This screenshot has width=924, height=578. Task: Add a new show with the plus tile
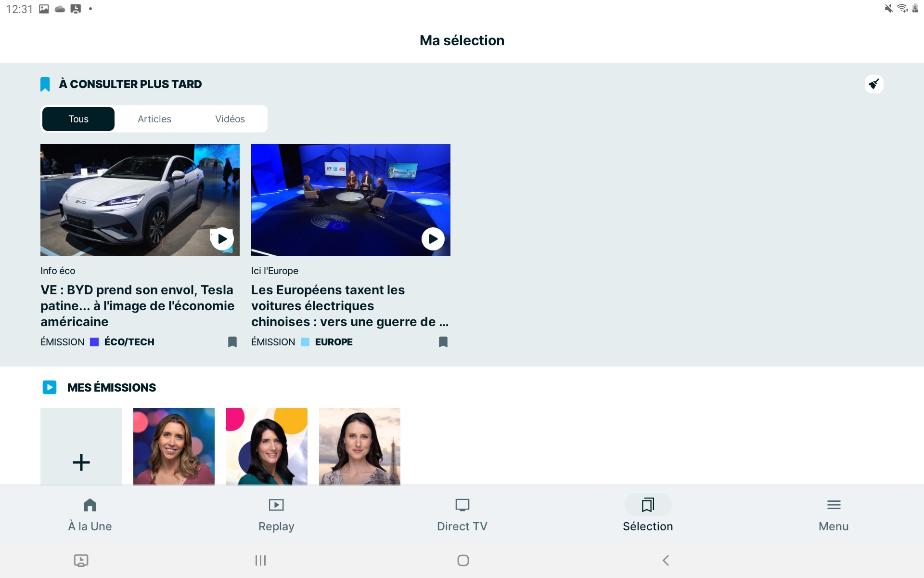click(81, 447)
